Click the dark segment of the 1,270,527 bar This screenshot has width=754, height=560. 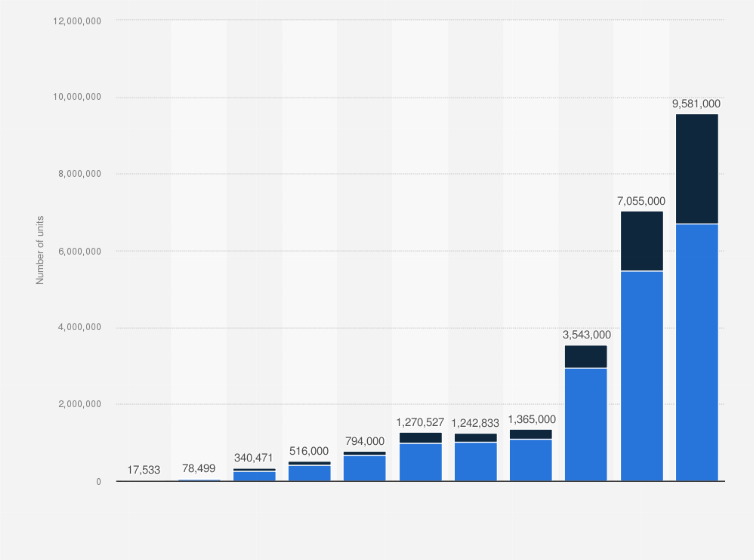click(420, 438)
